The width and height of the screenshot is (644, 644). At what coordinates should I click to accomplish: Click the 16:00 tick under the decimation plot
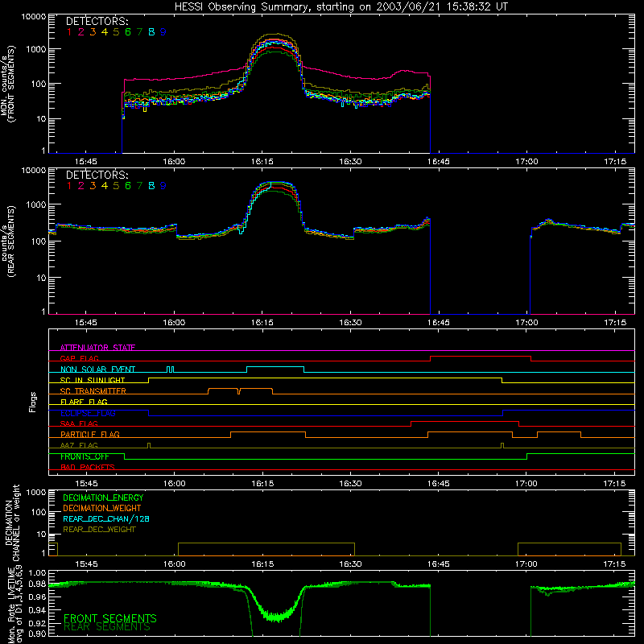tap(174, 564)
